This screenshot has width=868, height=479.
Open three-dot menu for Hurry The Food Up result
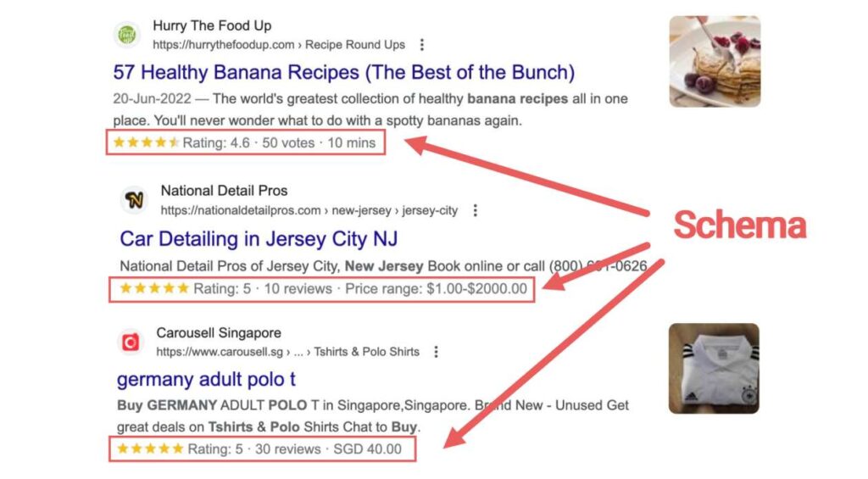[422, 45]
